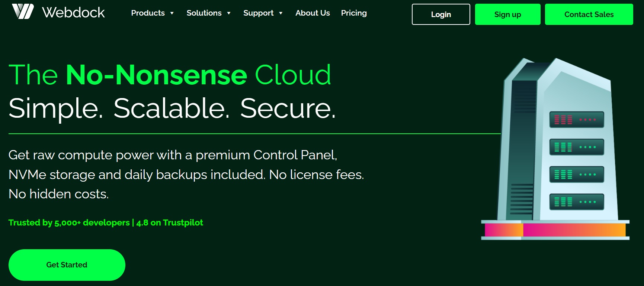This screenshot has height=286, width=644.
Task: Open the Solutions menu
Action: click(x=204, y=13)
